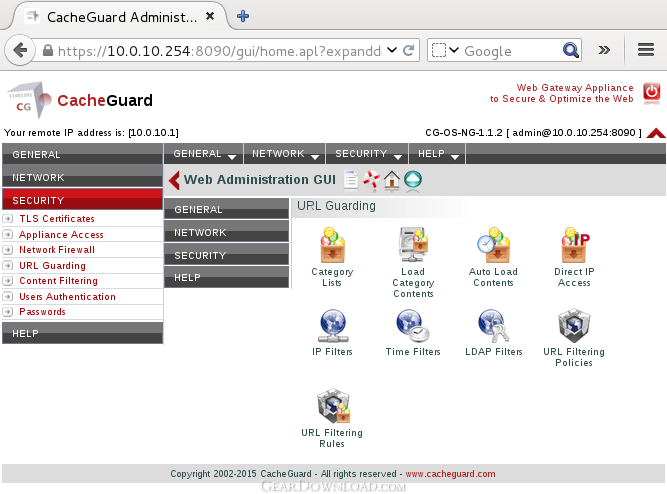Close the CacheGuard browser tab
The height and width of the screenshot is (494, 667).
[x=210, y=17]
